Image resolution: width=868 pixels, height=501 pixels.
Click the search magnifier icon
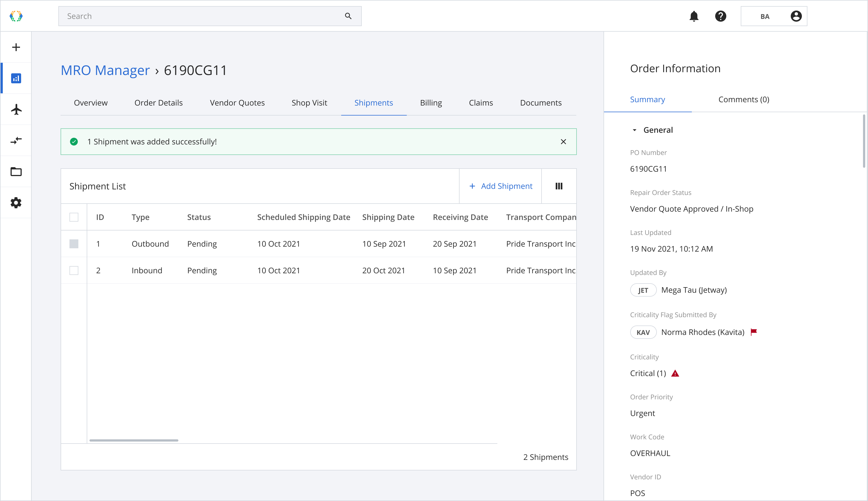(x=348, y=16)
